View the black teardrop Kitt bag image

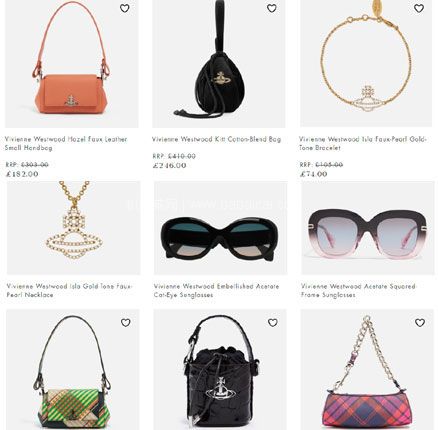[x=219, y=63]
